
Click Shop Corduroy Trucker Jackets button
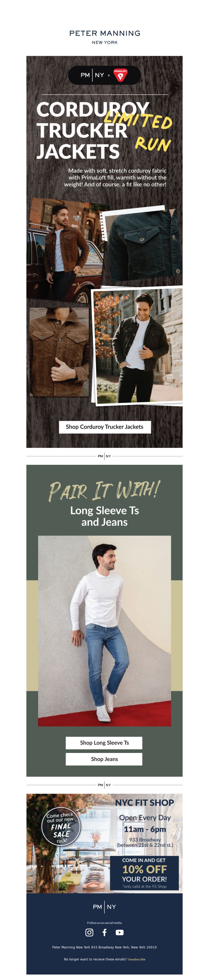coord(105,427)
